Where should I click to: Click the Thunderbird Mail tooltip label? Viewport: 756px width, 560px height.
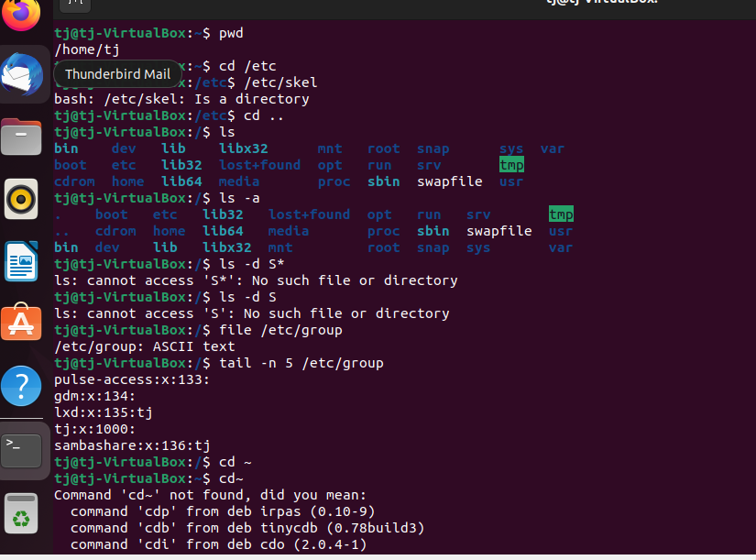click(117, 74)
